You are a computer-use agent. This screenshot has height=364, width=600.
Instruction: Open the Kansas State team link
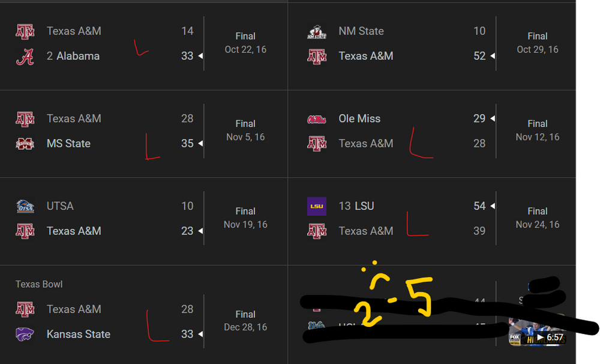coord(79,335)
